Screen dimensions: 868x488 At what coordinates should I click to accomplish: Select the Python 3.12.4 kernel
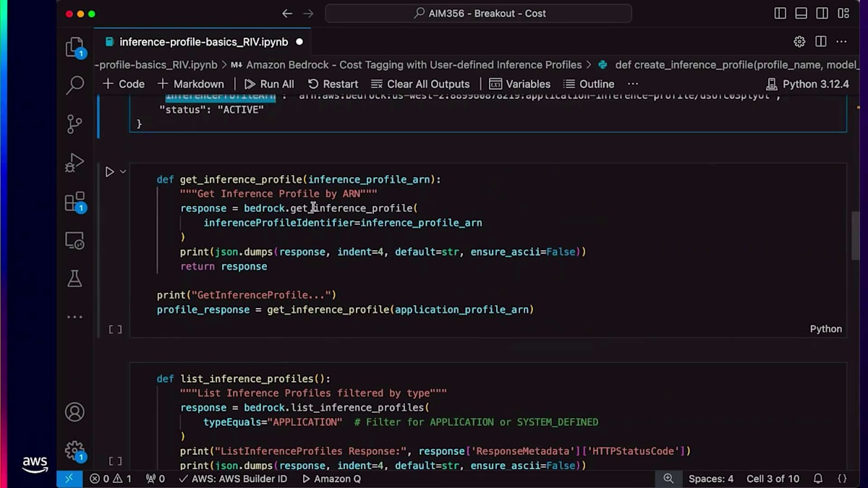[x=807, y=84]
